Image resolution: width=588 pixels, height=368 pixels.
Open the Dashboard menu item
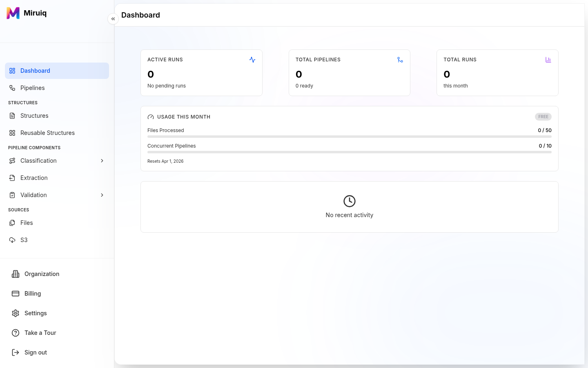[57, 71]
